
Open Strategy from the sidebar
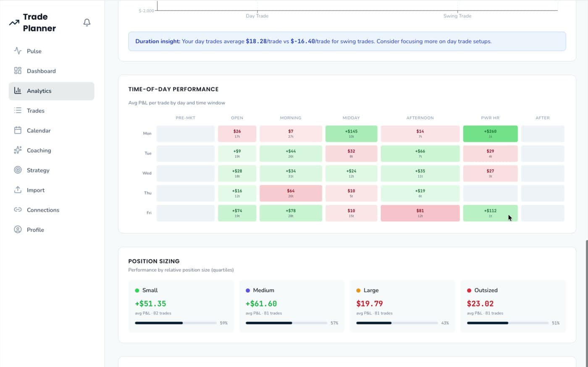tap(51, 170)
